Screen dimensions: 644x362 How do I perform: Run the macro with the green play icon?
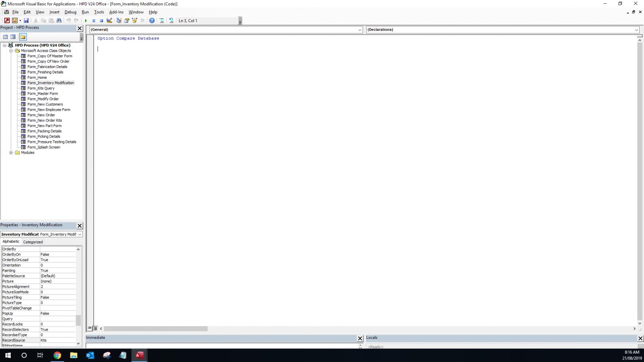click(86, 21)
